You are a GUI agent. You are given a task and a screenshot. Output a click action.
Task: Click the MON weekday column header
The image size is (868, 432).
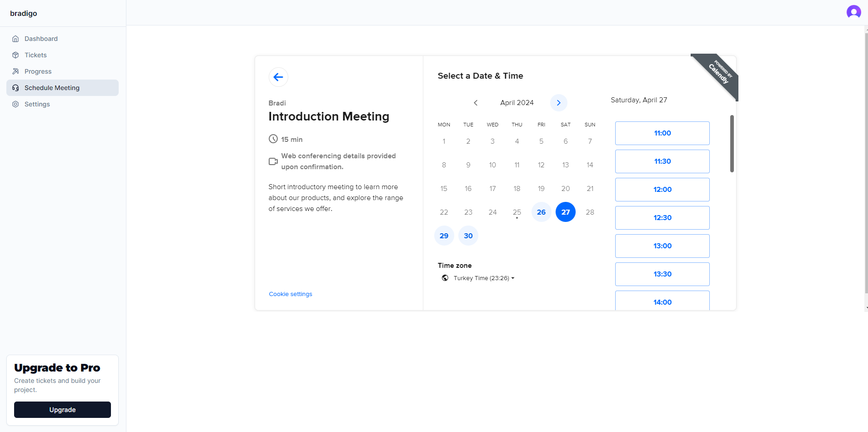point(444,125)
